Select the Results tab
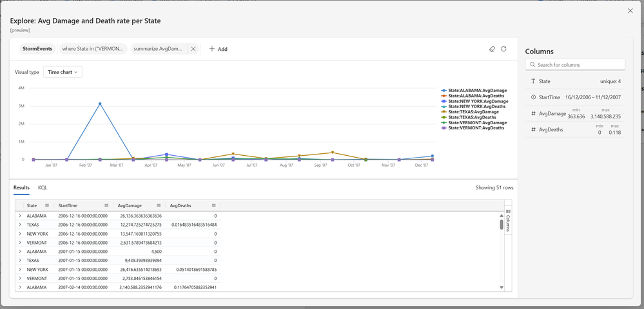644x309 pixels. click(x=21, y=187)
